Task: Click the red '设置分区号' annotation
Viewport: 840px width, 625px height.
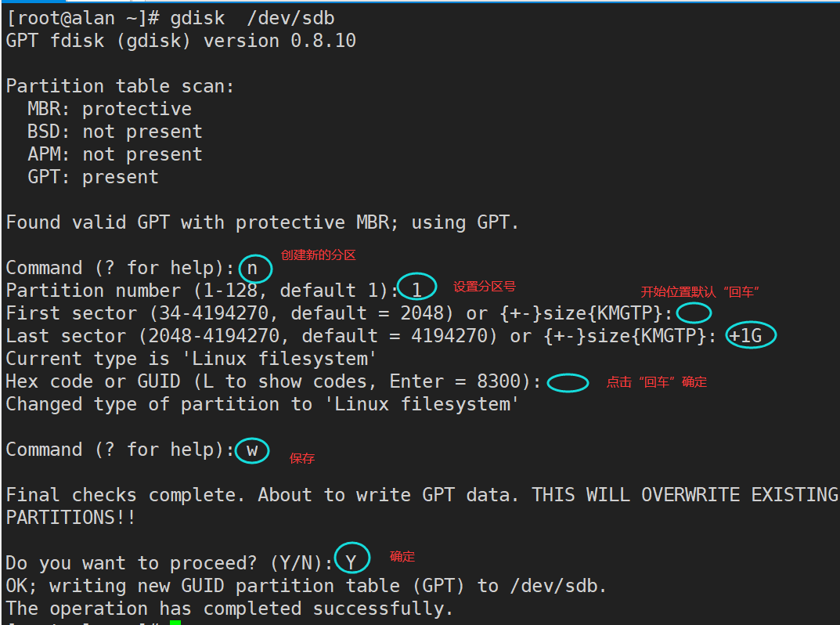Action: click(485, 287)
